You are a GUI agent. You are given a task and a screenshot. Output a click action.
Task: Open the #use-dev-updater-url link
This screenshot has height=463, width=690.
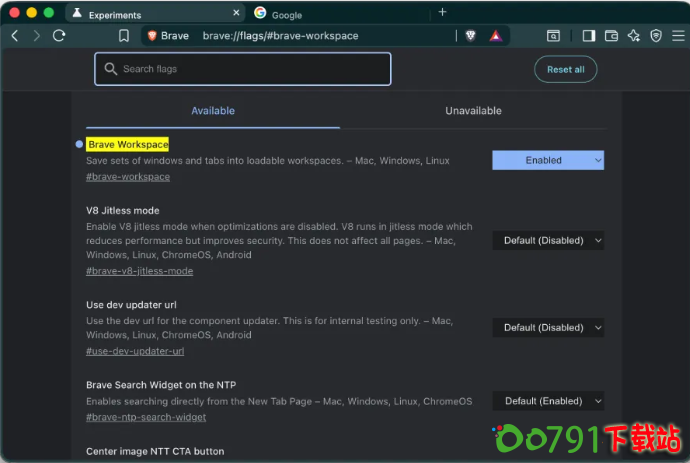[135, 351]
